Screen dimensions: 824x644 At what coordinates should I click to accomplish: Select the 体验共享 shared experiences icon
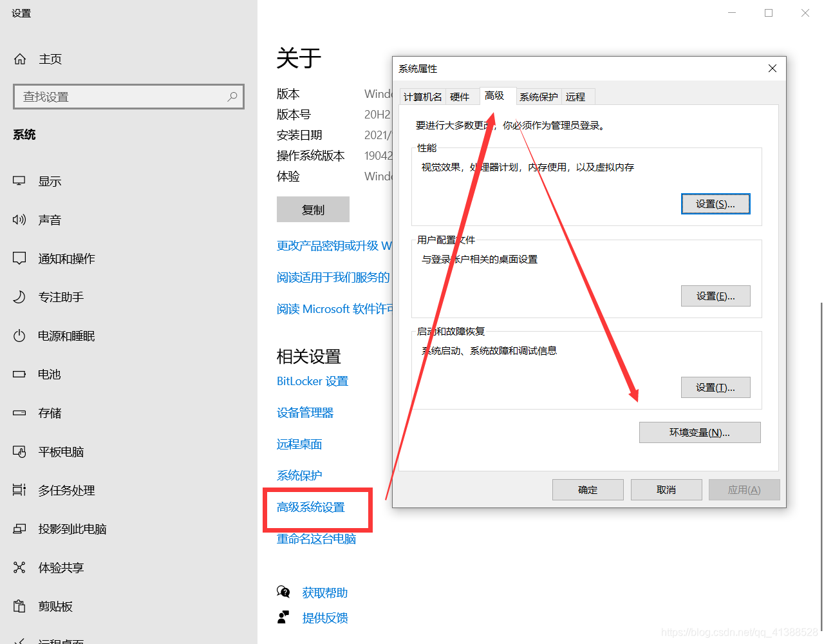pos(19,568)
